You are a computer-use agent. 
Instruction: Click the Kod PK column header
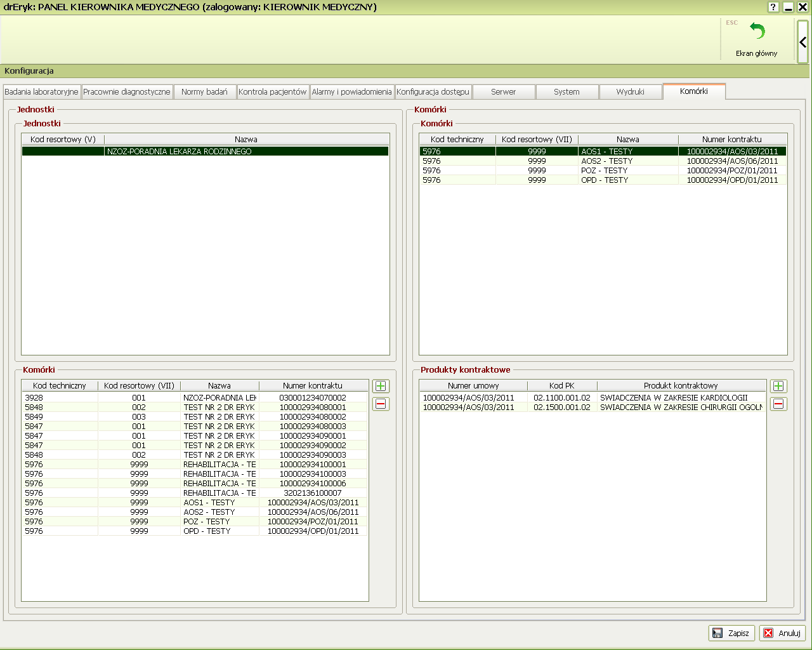click(x=562, y=385)
